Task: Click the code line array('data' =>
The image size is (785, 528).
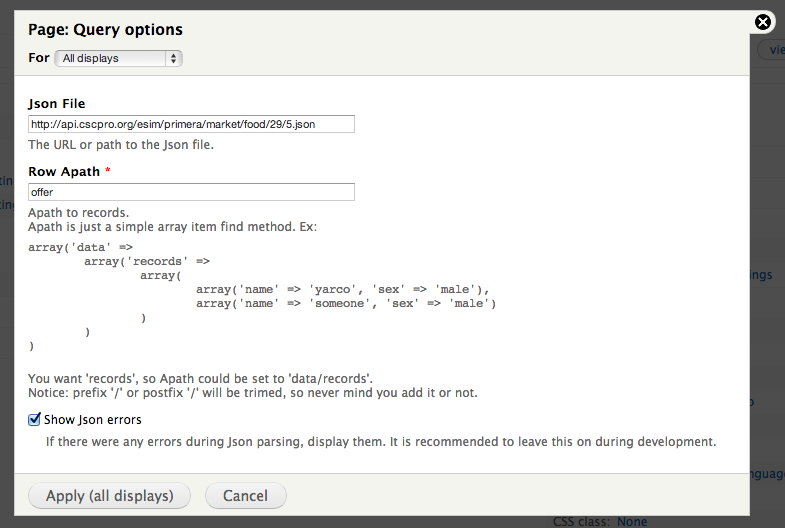Action: (x=80, y=248)
